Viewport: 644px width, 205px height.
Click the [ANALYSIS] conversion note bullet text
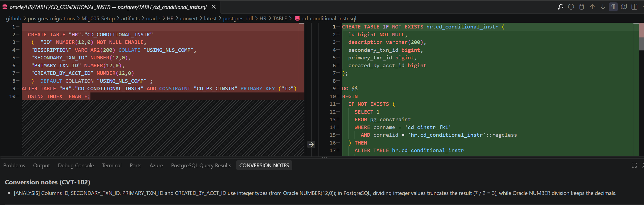315,193
